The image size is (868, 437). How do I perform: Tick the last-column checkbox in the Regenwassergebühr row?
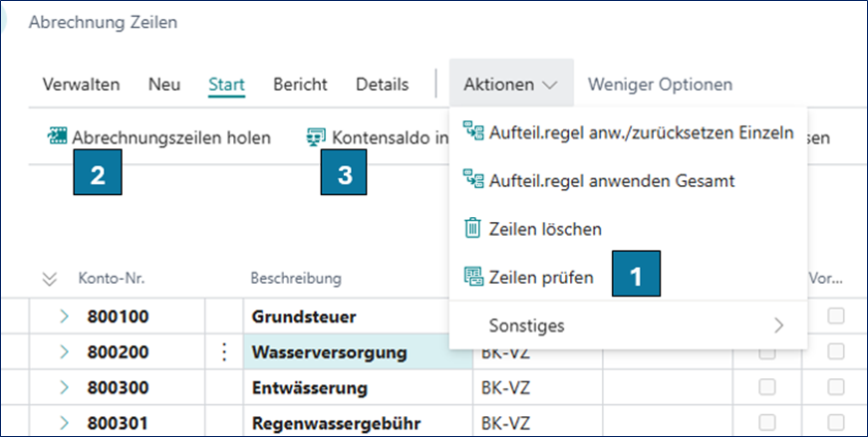tap(835, 423)
